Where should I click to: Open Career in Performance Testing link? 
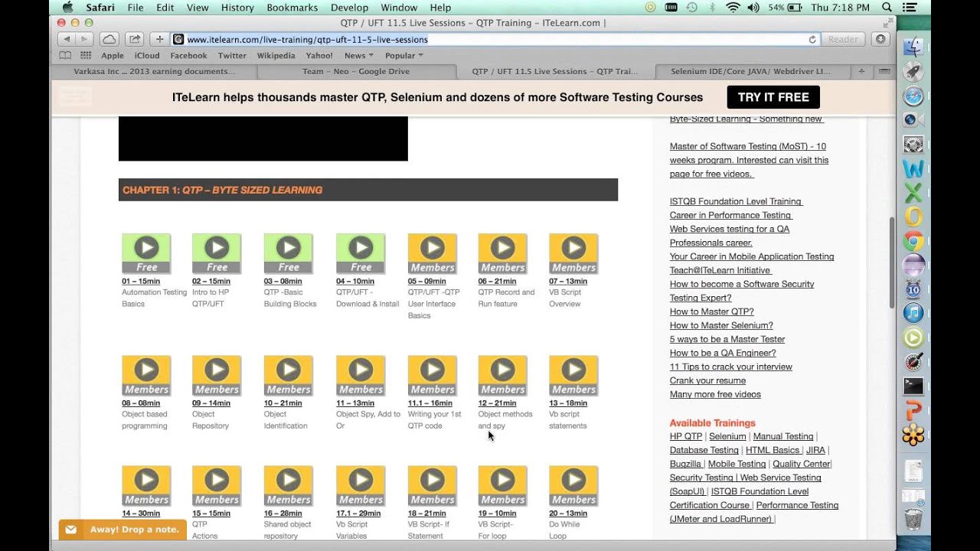tap(730, 215)
